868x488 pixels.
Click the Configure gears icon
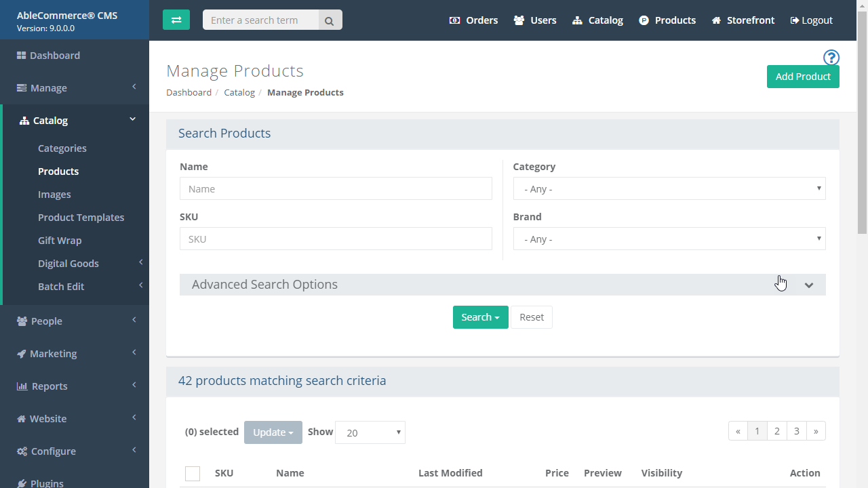[22, 451]
